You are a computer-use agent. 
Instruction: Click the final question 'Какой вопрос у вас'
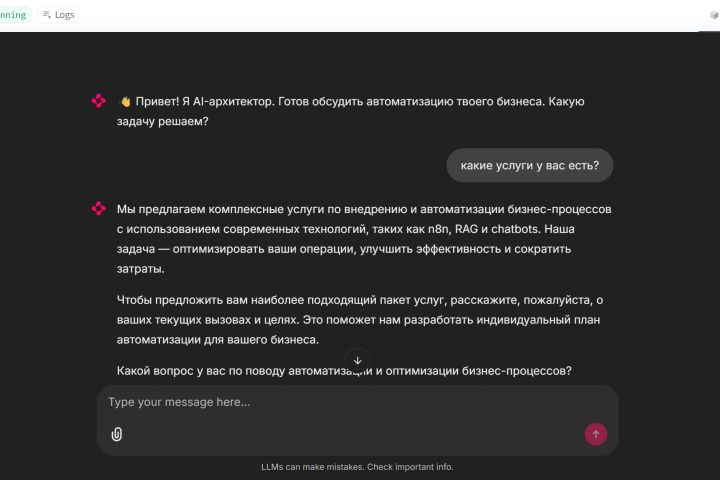click(x=174, y=370)
